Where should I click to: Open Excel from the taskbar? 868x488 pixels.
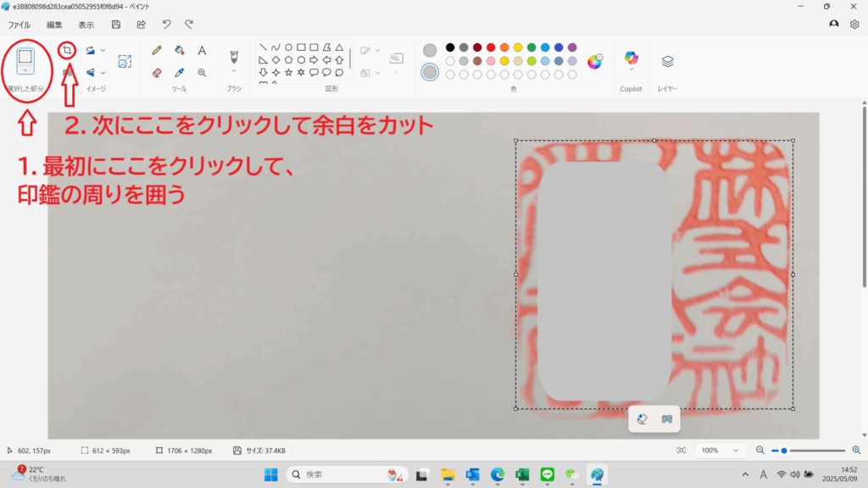coord(523,474)
